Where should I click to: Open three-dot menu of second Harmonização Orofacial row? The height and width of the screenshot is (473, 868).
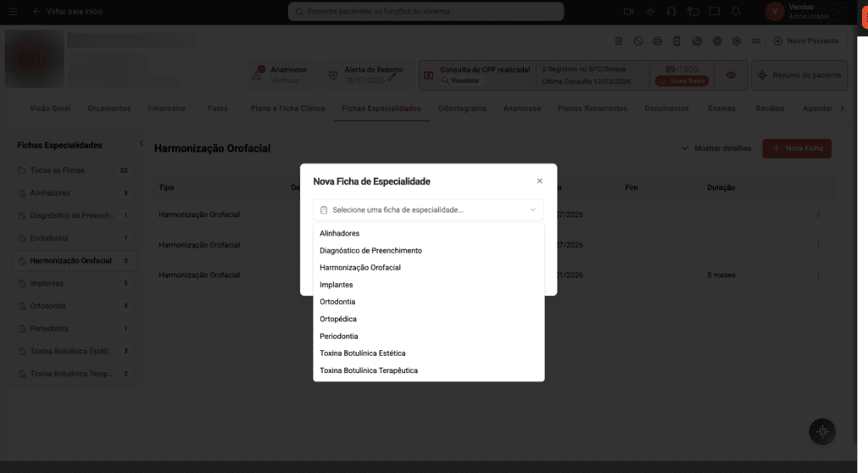(x=818, y=245)
